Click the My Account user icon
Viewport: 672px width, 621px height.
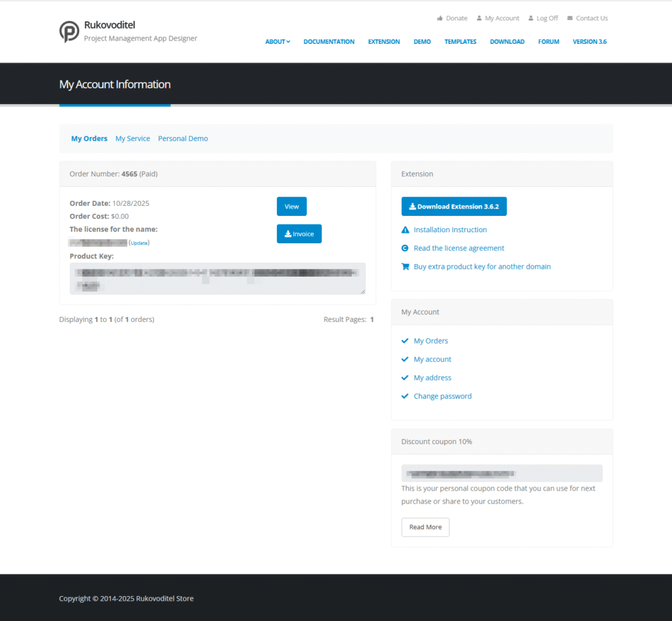(x=479, y=18)
